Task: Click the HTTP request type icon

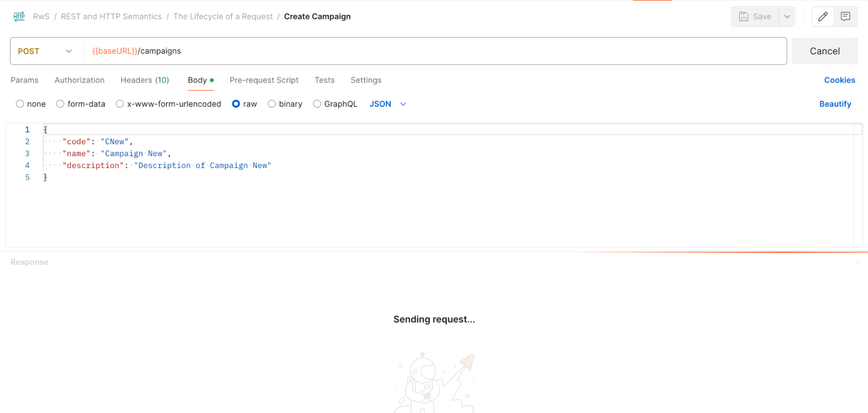Action: pyautogui.click(x=19, y=17)
